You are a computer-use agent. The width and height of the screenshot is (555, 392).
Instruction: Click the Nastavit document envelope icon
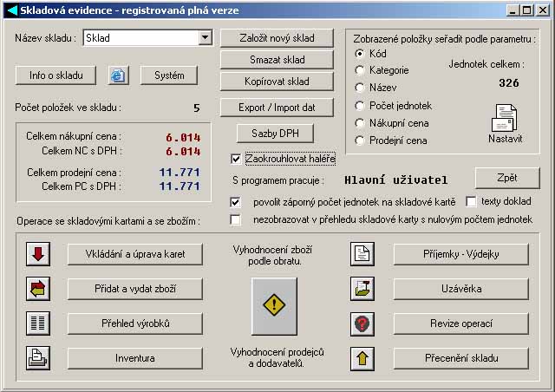click(x=505, y=118)
